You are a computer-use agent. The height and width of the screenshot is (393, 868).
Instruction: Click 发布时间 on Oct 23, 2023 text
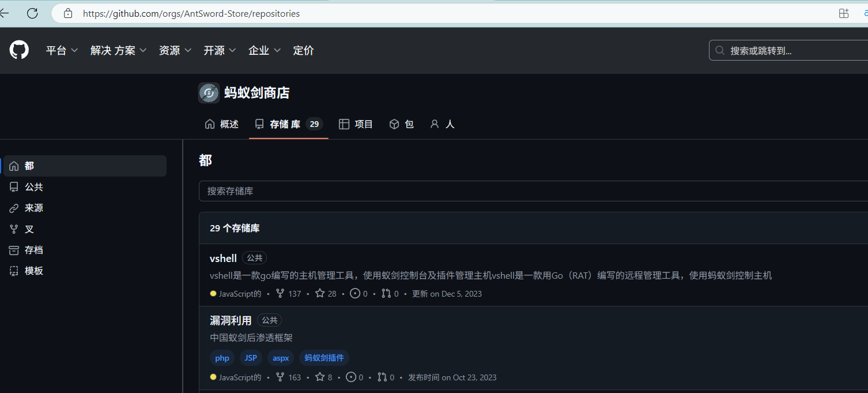coord(452,377)
